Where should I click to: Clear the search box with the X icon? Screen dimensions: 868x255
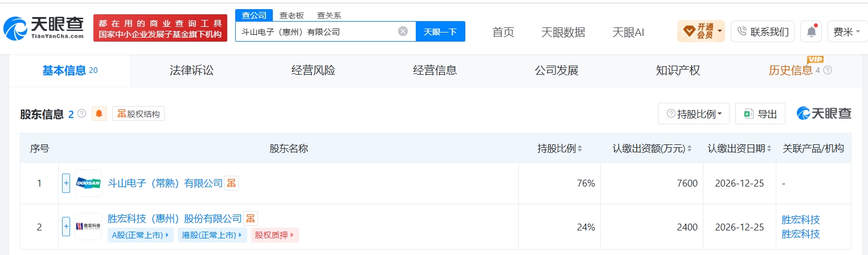[403, 31]
